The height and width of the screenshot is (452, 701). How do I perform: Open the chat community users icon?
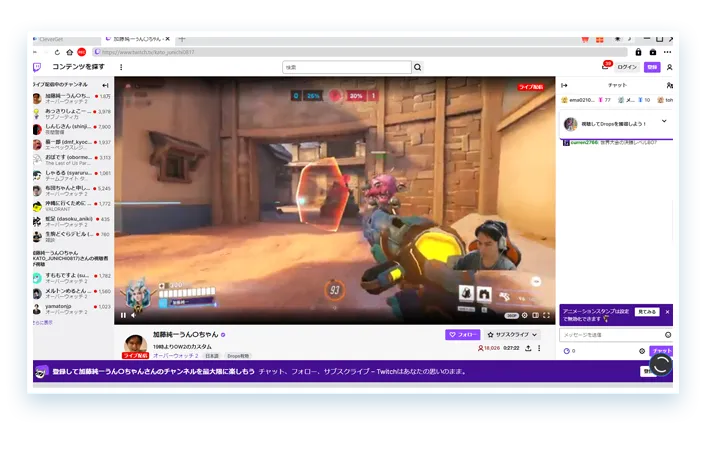[669, 85]
